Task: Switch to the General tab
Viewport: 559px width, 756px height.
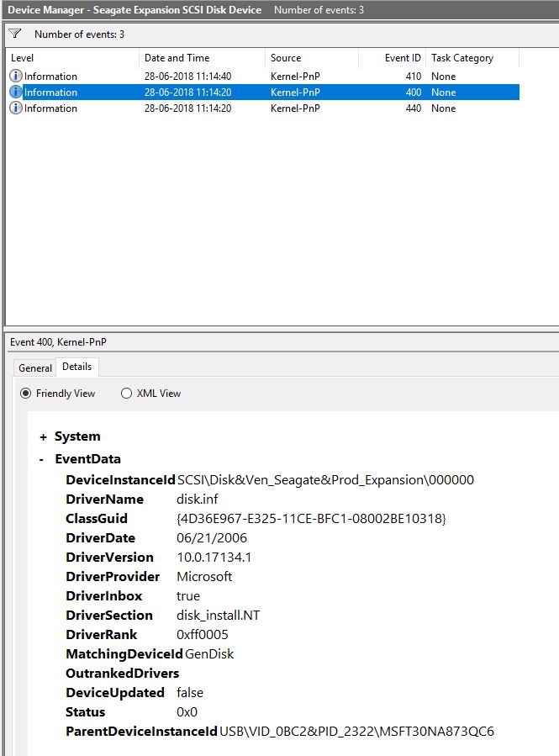Action: [35, 367]
